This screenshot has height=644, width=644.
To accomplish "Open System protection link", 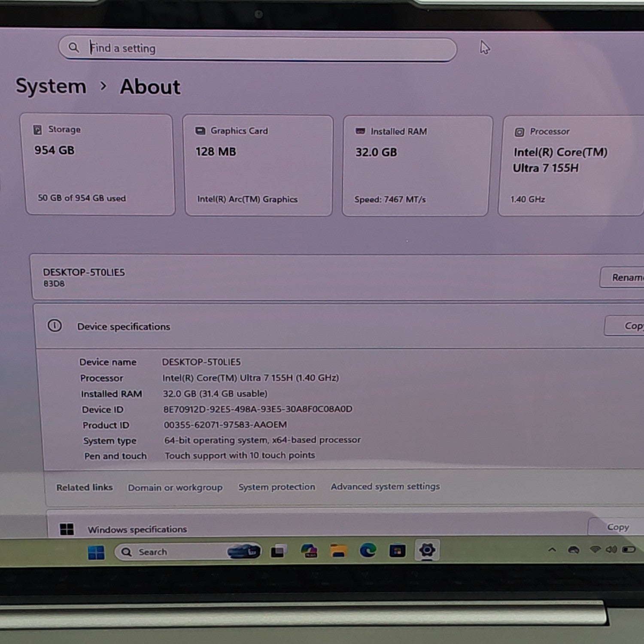I will [277, 487].
